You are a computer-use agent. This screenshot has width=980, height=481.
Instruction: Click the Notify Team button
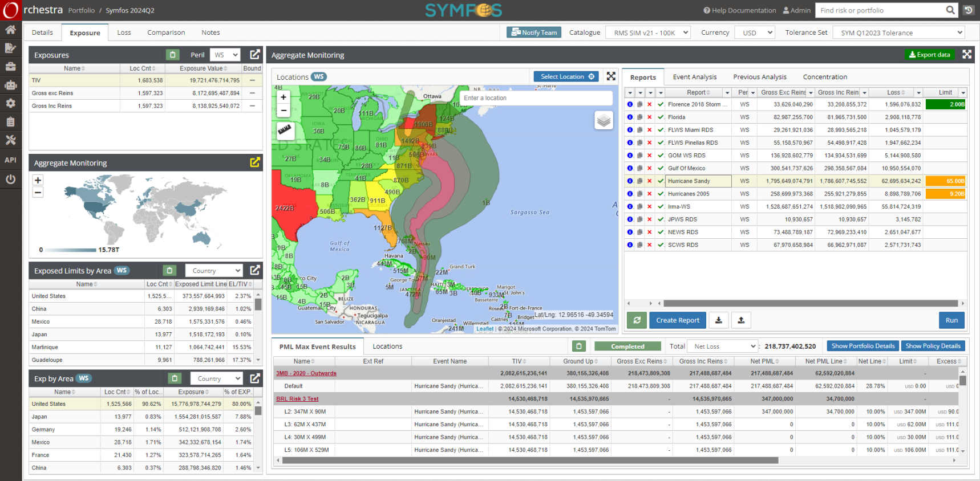coord(534,32)
